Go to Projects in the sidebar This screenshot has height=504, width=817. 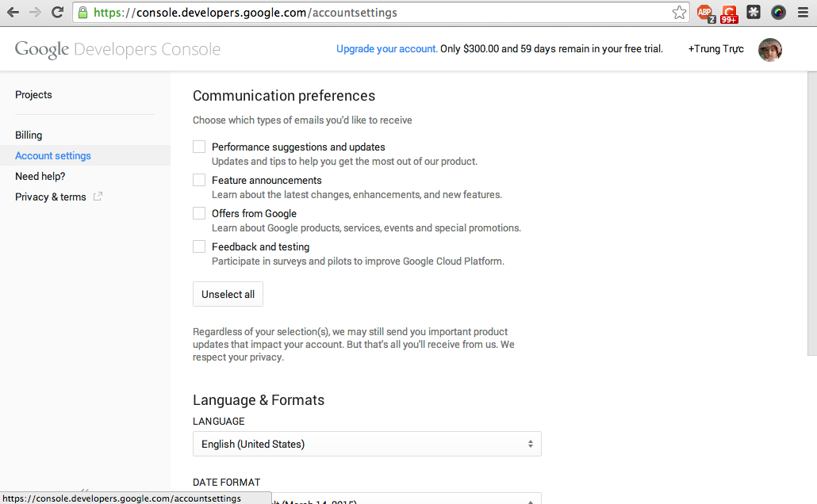[x=33, y=95]
